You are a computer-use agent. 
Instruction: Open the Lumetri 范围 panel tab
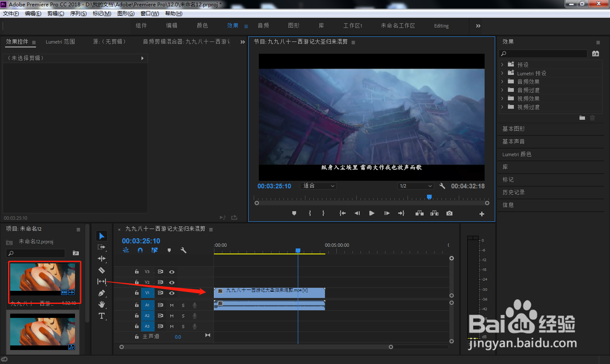tap(60, 42)
